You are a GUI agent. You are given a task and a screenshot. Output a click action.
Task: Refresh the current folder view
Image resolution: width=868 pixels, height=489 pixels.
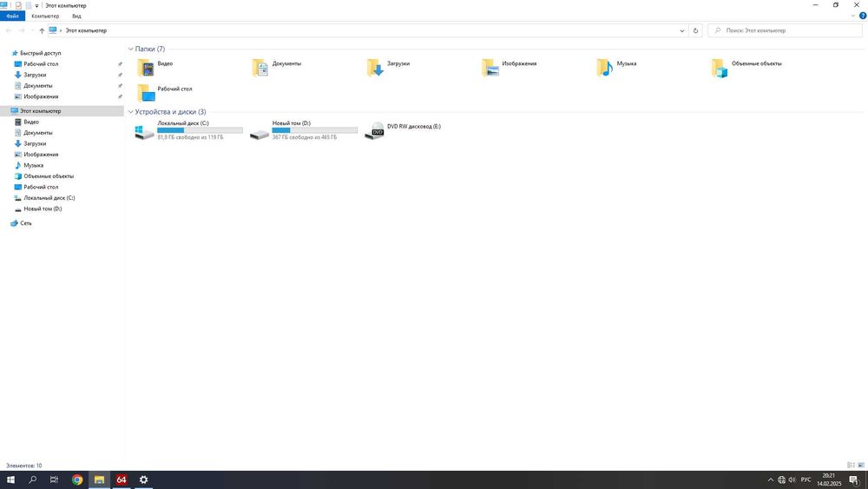point(695,30)
